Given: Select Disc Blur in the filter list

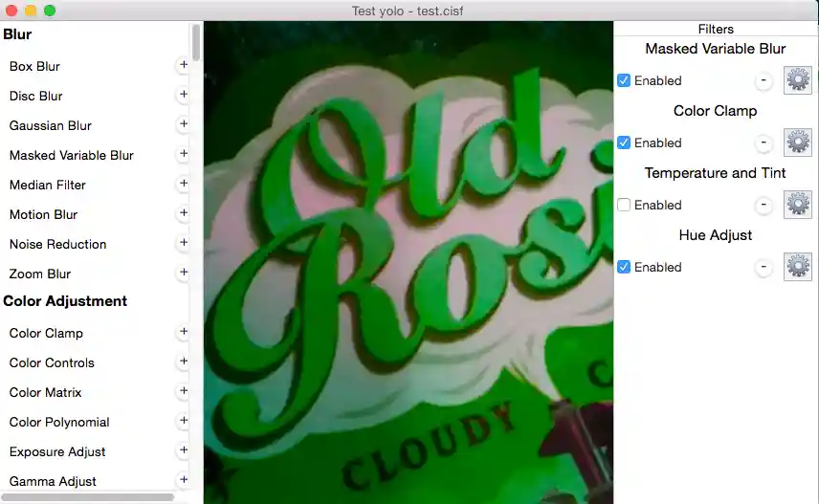Looking at the screenshot, I should 36,96.
